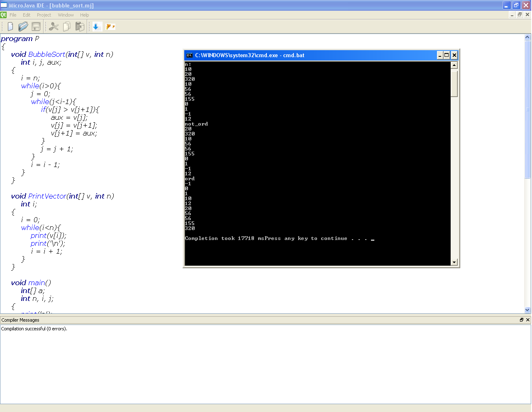Screen dimensions: 532x412
Task: Click the orange run program icon
Action: pyautogui.click(x=110, y=27)
